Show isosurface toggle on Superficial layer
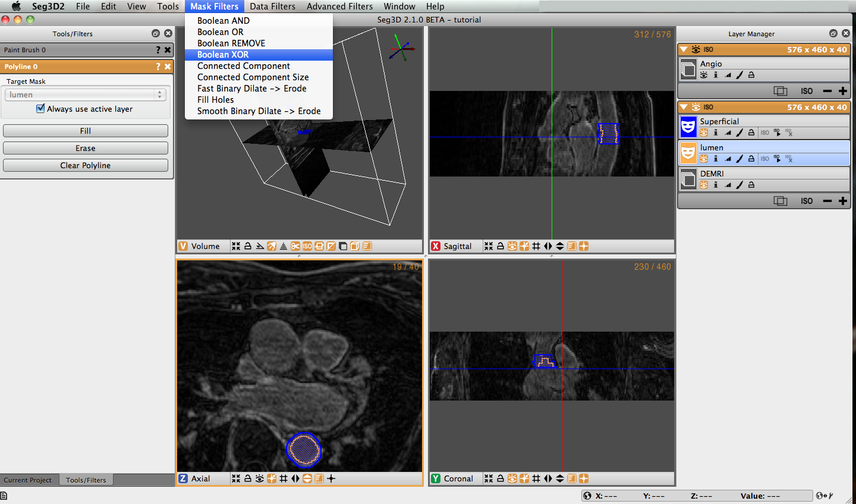This screenshot has height=504, width=856. point(765,133)
